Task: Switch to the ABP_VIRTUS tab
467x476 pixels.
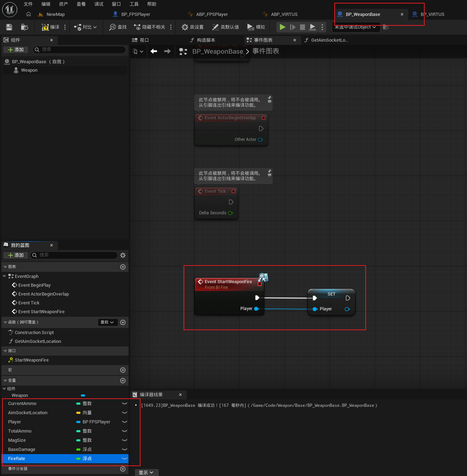Action: click(280, 14)
